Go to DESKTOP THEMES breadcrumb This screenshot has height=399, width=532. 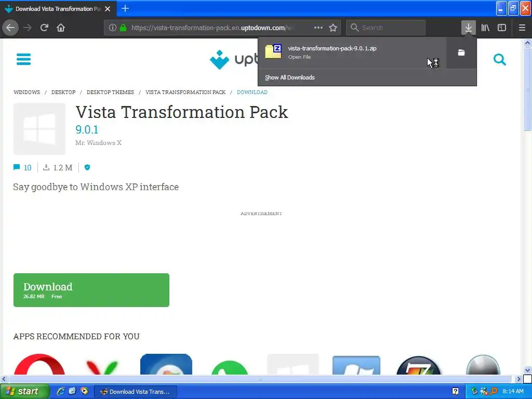coord(110,92)
